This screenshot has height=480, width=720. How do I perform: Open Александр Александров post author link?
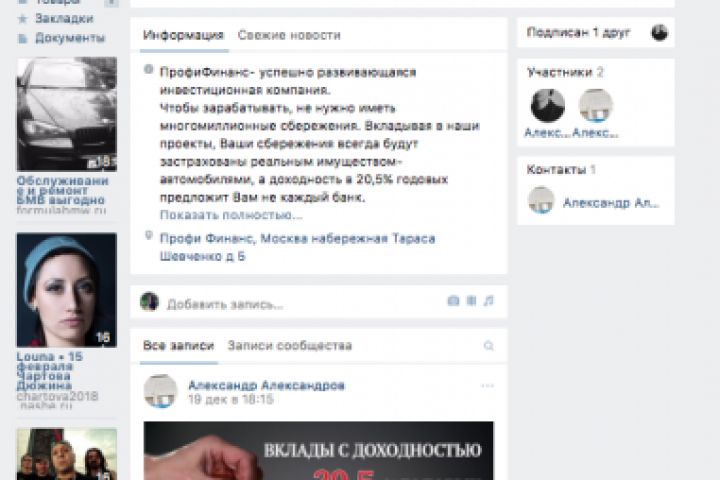point(266,385)
